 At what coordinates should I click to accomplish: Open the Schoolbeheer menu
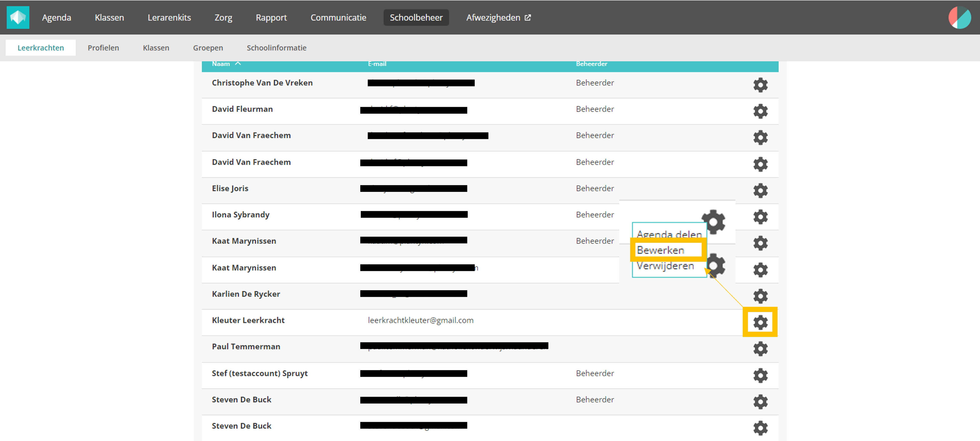coord(416,17)
